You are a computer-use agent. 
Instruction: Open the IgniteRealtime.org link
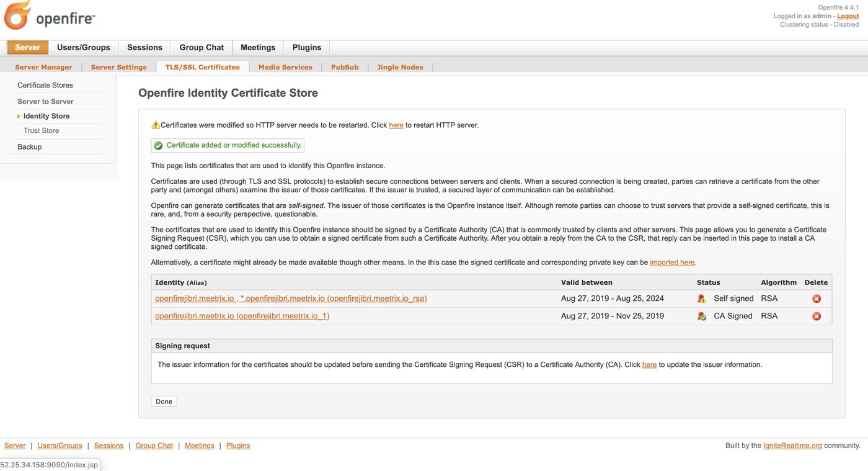pos(792,446)
